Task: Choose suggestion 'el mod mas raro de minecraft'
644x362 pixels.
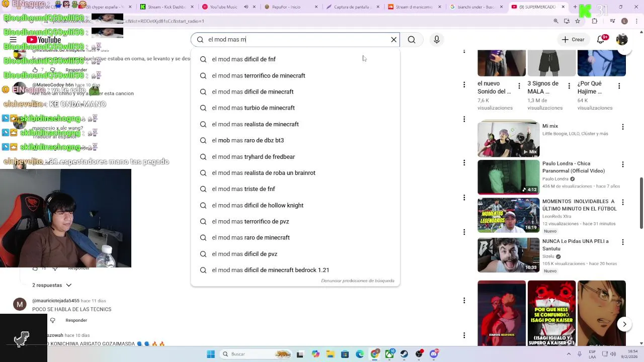Action: [x=295, y=237]
